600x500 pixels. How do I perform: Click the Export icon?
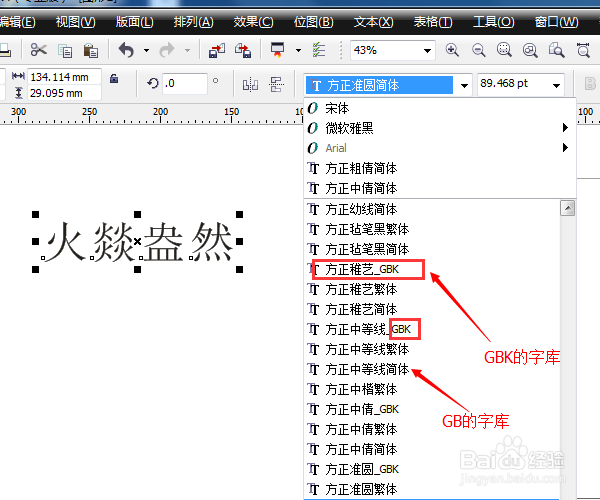tap(243, 50)
